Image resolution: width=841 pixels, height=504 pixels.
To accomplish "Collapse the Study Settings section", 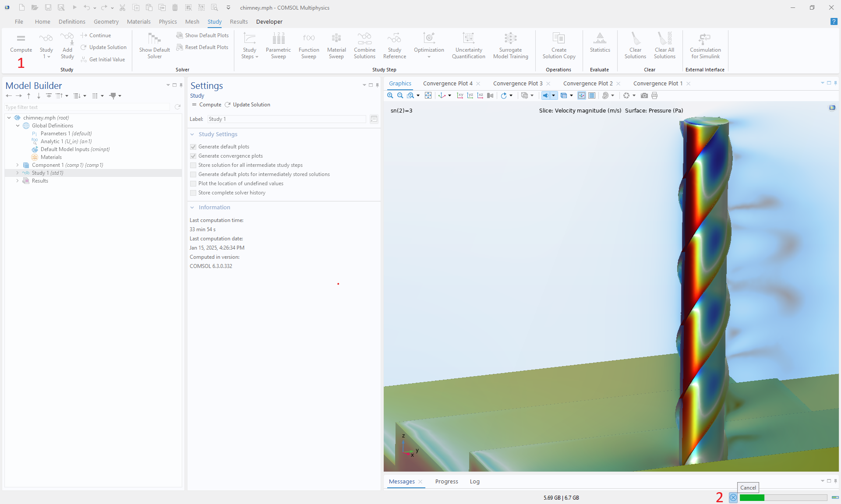I will (x=192, y=134).
